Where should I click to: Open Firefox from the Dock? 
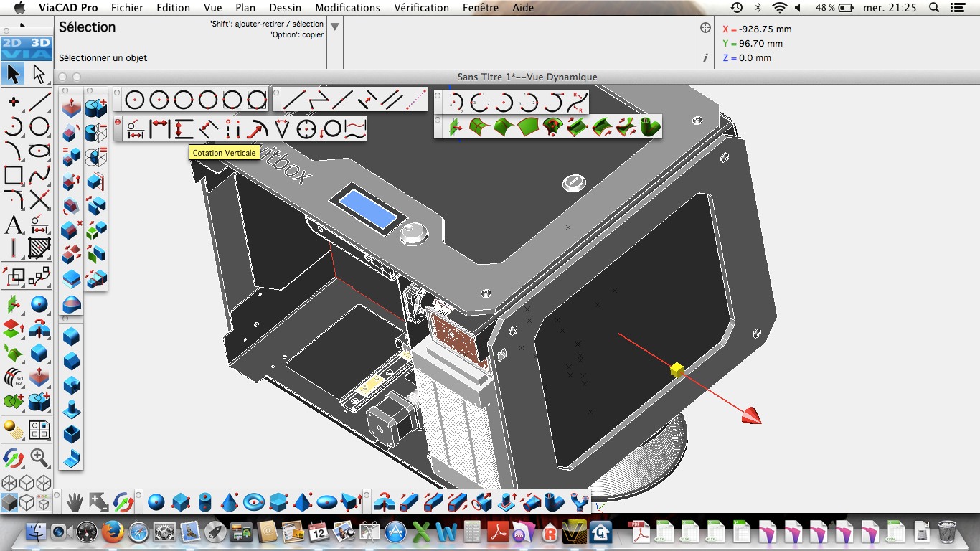tap(112, 532)
